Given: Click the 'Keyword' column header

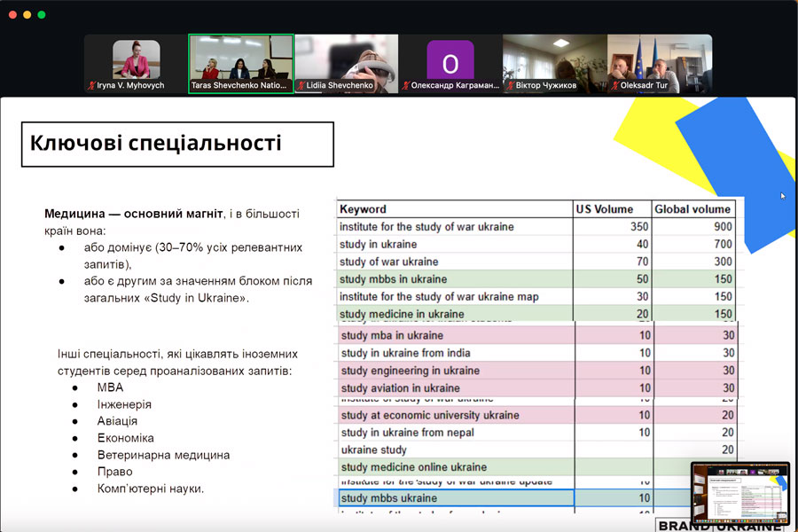Looking at the screenshot, I should (455, 209).
